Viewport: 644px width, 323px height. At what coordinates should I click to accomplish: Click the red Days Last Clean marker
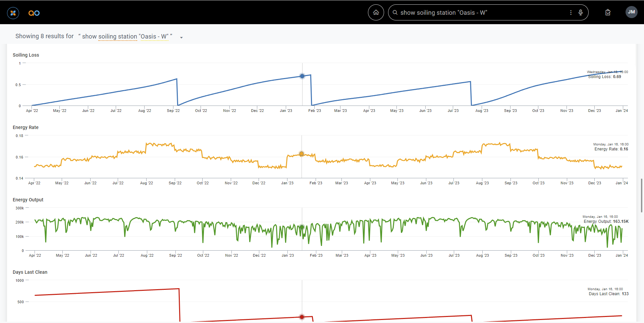302,317
